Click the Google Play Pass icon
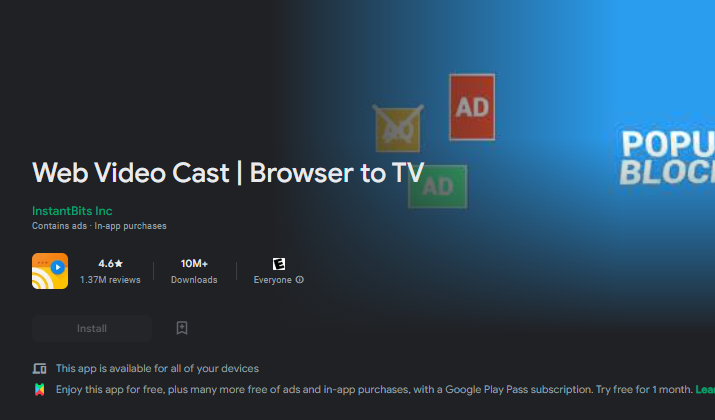Image resolution: width=715 pixels, height=420 pixels. 40,389
